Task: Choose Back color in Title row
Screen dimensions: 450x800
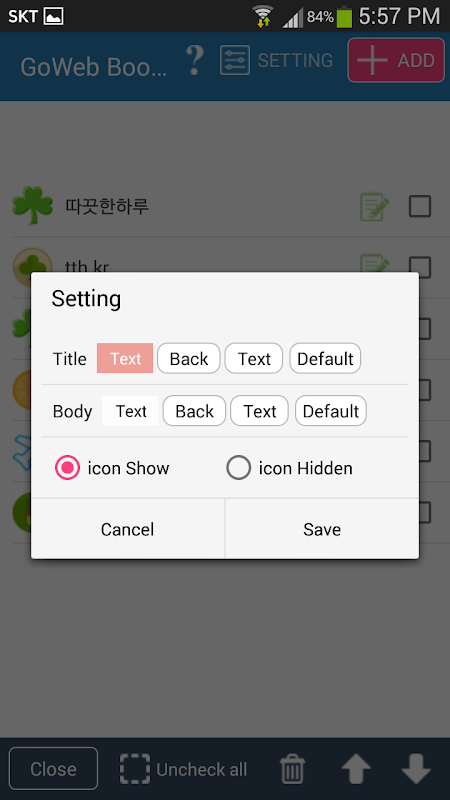Action: click(189, 358)
